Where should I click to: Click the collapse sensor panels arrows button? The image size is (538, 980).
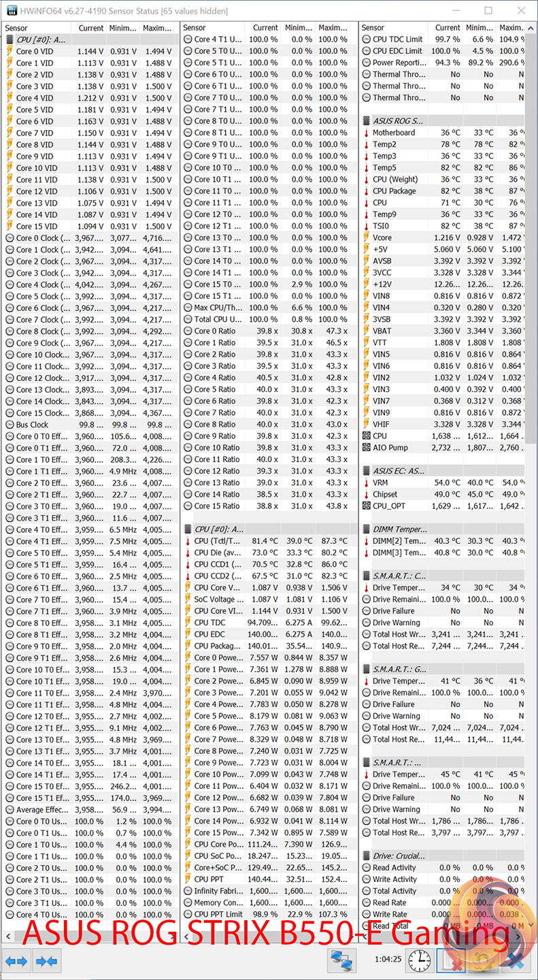click(x=46, y=961)
